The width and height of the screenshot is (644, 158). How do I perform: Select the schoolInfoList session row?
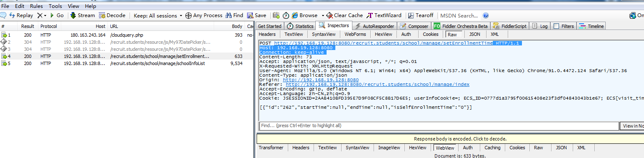[x=127, y=63]
